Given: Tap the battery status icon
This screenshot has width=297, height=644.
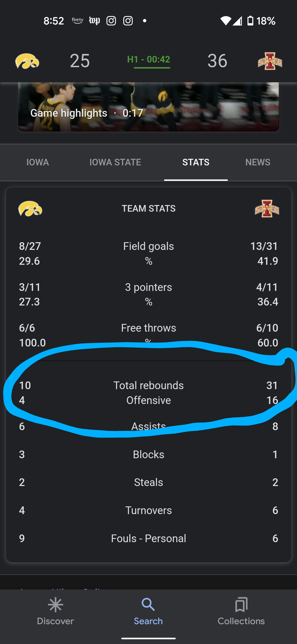Looking at the screenshot, I should tap(250, 21).
